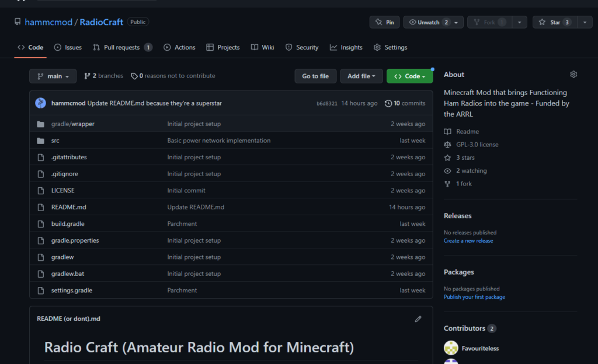598x364 pixels.
Task: Click the file icon for settings.gradle
Action: click(x=40, y=290)
